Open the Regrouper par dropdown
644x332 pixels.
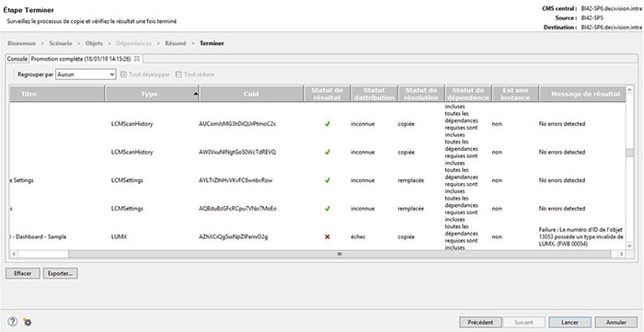[86, 74]
